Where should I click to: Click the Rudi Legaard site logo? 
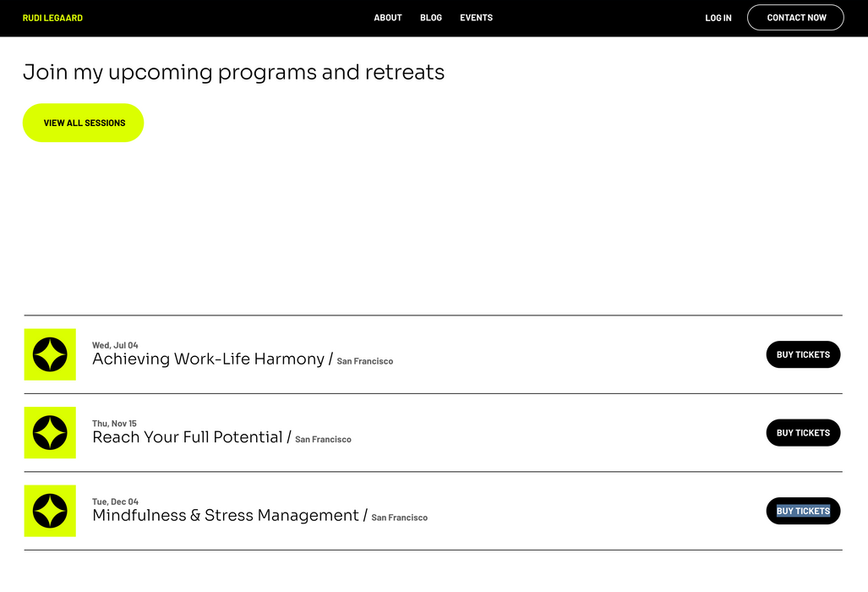[x=52, y=18]
